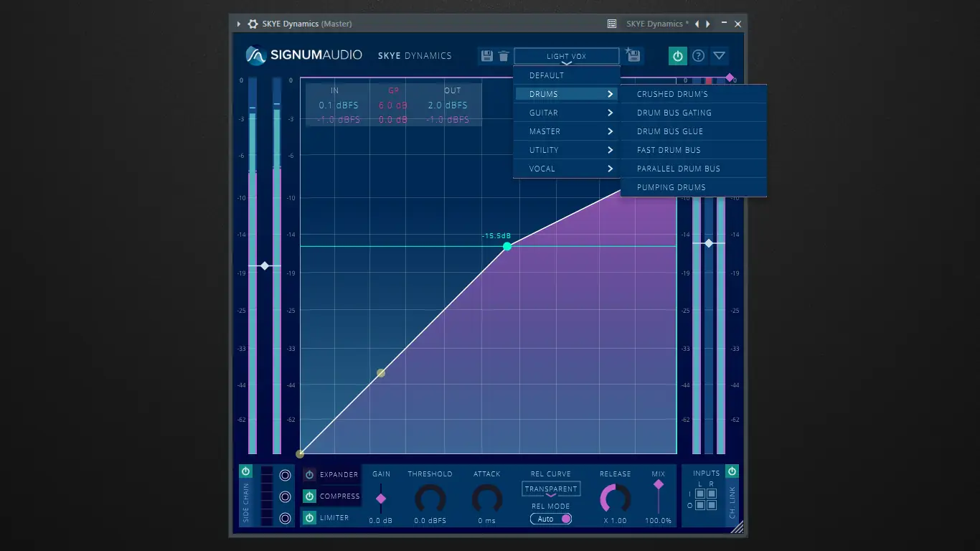The width and height of the screenshot is (980, 551).
Task: Open the Rel Curve TRANSPARENT dropdown
Action: (551, 489)
